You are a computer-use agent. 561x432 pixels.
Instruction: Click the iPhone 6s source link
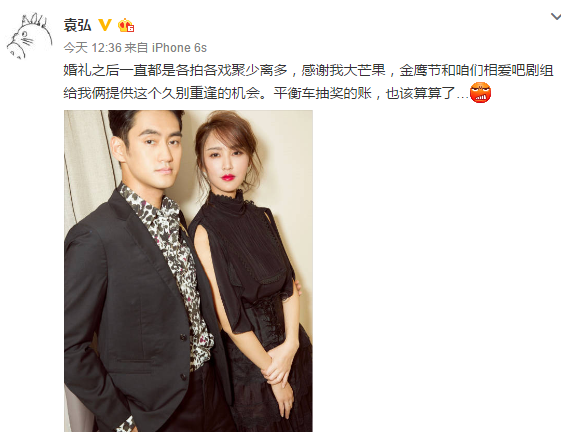click(x=179, y=48)
